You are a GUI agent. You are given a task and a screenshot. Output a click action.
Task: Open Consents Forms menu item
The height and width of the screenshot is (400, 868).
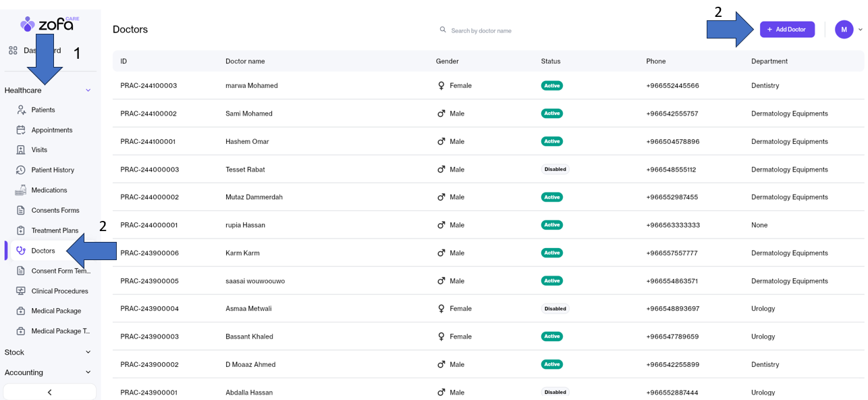(x=55, y=210)
